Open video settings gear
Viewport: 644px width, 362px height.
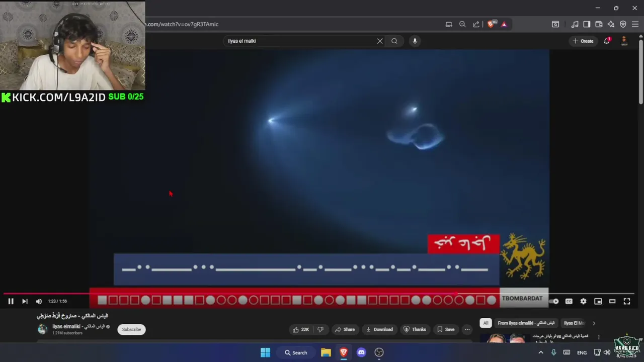click(x=583, y=301)
